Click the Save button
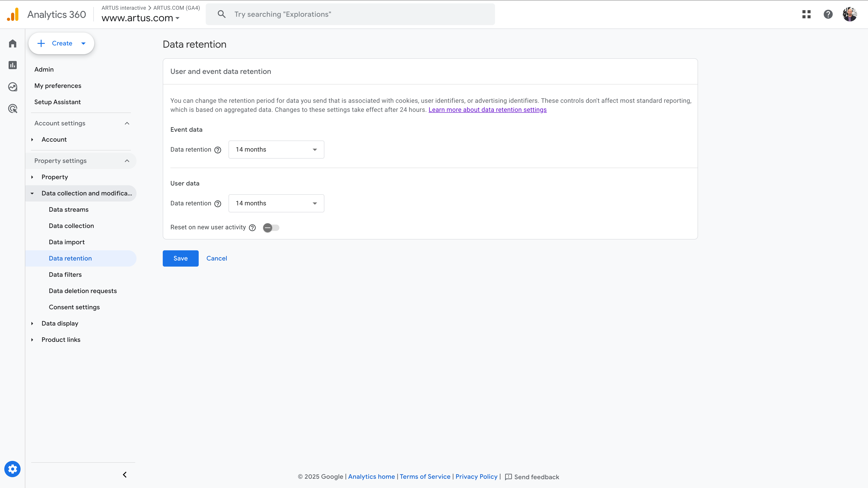 pos(180,258)
